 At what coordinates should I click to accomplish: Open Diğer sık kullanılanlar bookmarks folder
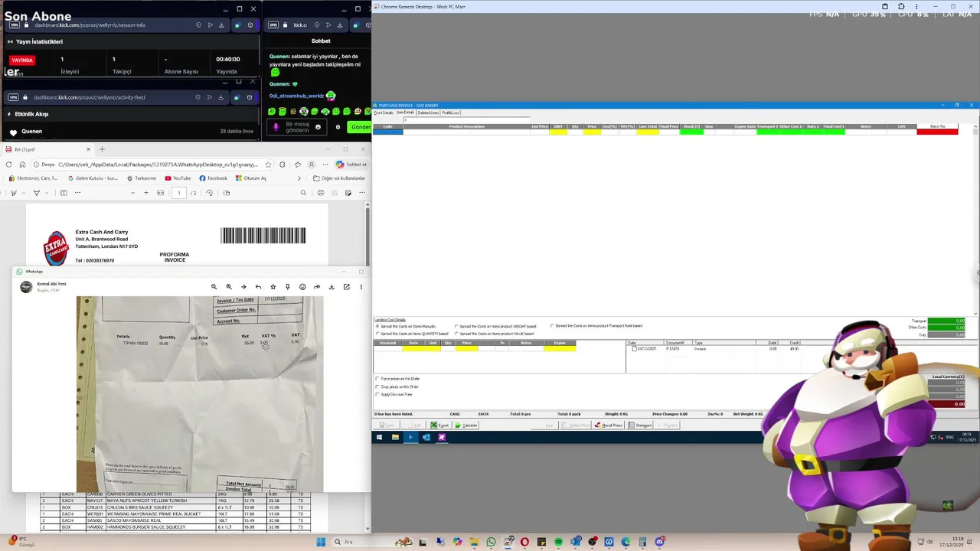pyautogui.click(x=338, y=178)
